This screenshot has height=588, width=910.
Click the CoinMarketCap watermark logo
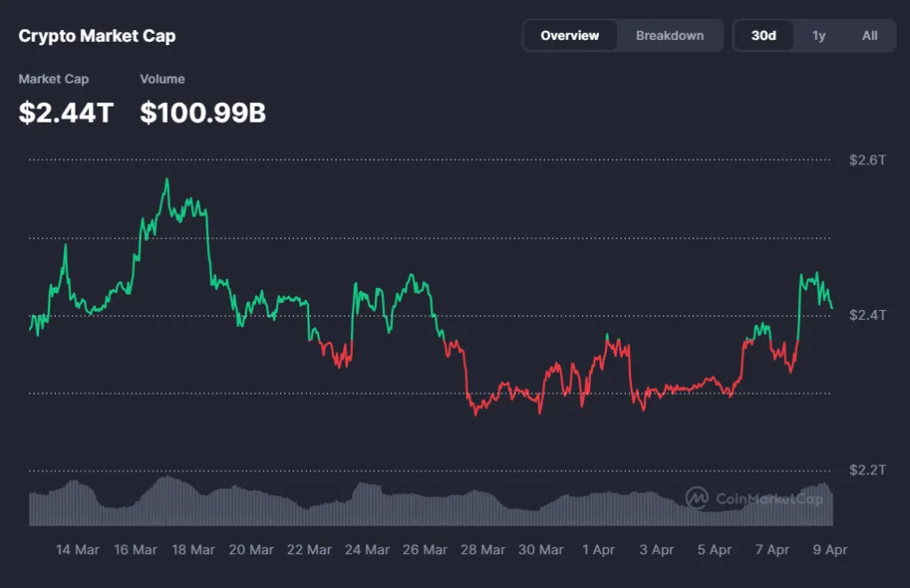point(696,498)
